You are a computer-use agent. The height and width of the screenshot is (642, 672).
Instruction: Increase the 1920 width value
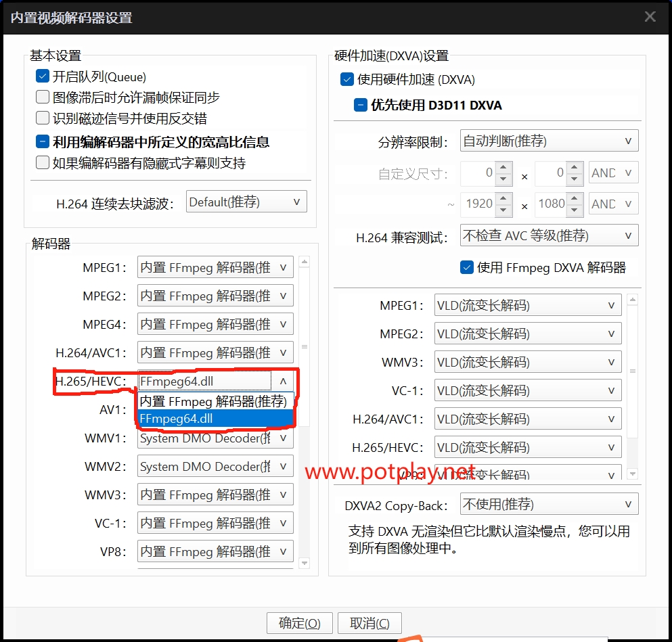(503, 199)
